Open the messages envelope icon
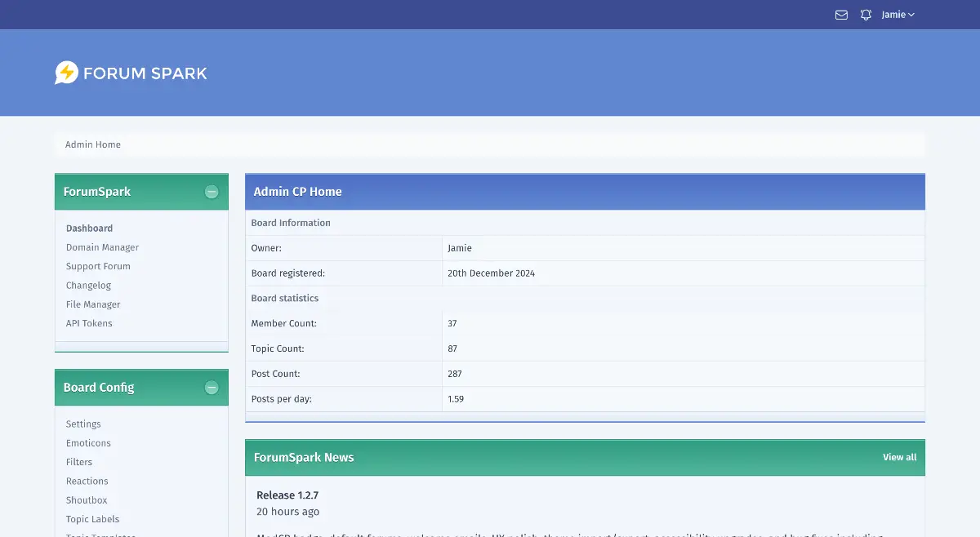 click(841, 15)
